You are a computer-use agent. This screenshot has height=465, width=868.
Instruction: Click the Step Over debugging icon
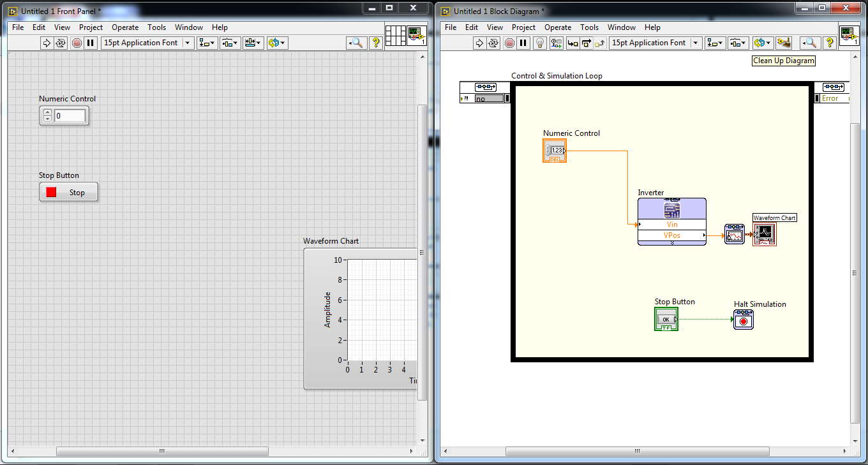pyautogui.click(x=586, y=43)
